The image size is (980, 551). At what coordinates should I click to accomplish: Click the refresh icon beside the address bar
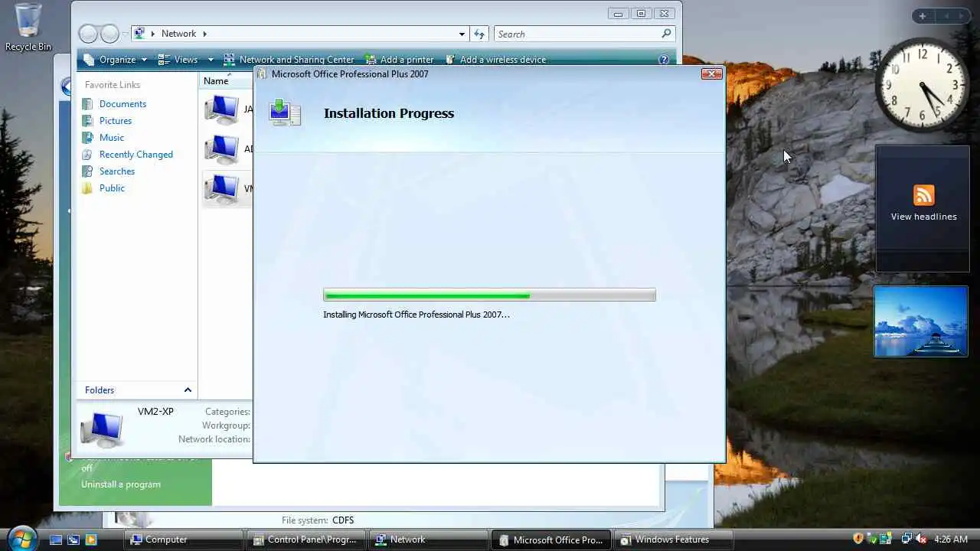(479, 34)
